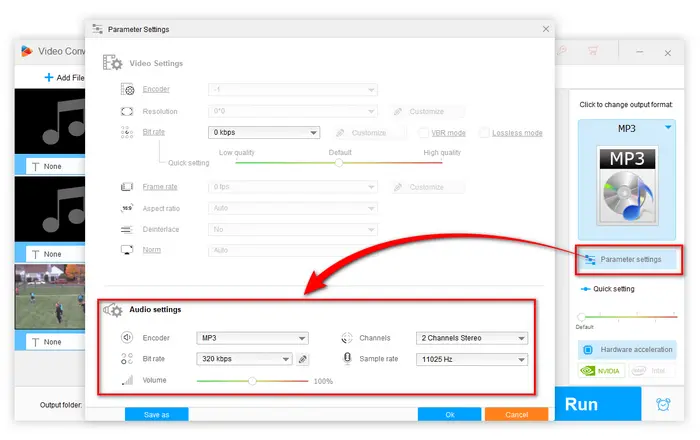Click the Sample rate microphone icon
Viewport: 700px width, 440px height.
tap(347, 358)
